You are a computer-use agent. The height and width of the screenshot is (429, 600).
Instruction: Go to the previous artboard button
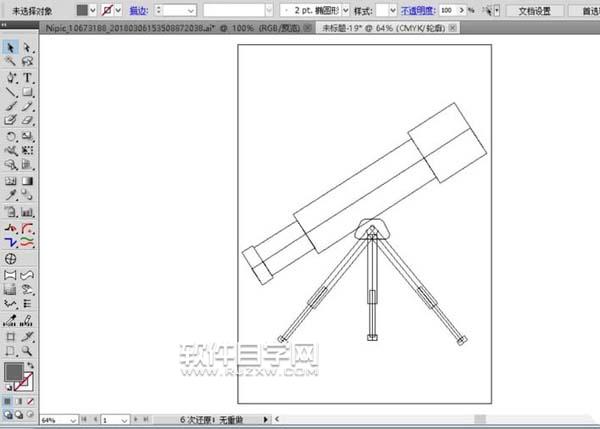click(96, 420)
